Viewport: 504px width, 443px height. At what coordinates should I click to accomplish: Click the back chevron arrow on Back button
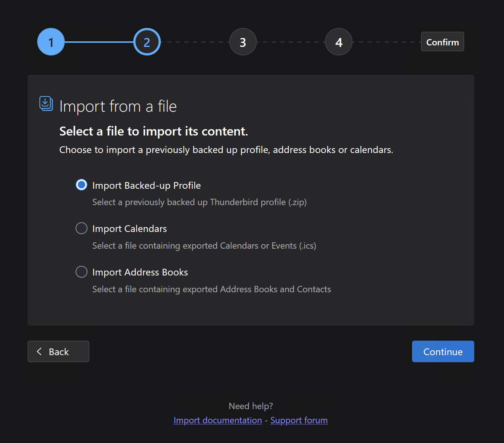39,351
